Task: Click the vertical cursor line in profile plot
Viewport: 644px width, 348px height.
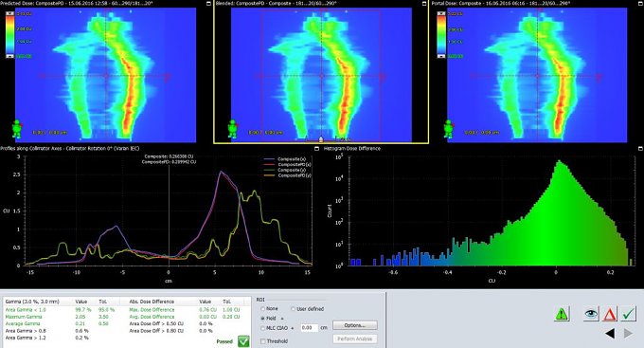Action: (169, 214)
